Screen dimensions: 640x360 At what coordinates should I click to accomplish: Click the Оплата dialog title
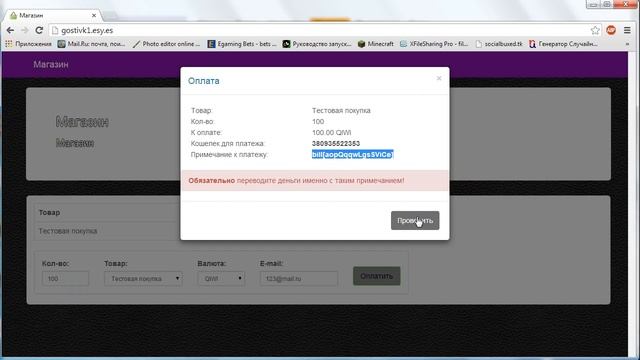(204, 81)
